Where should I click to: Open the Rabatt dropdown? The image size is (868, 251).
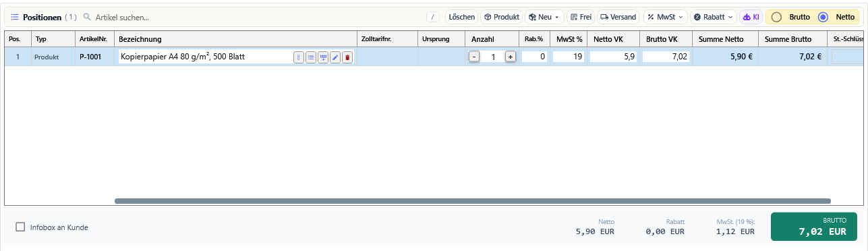tap(714, 17)
